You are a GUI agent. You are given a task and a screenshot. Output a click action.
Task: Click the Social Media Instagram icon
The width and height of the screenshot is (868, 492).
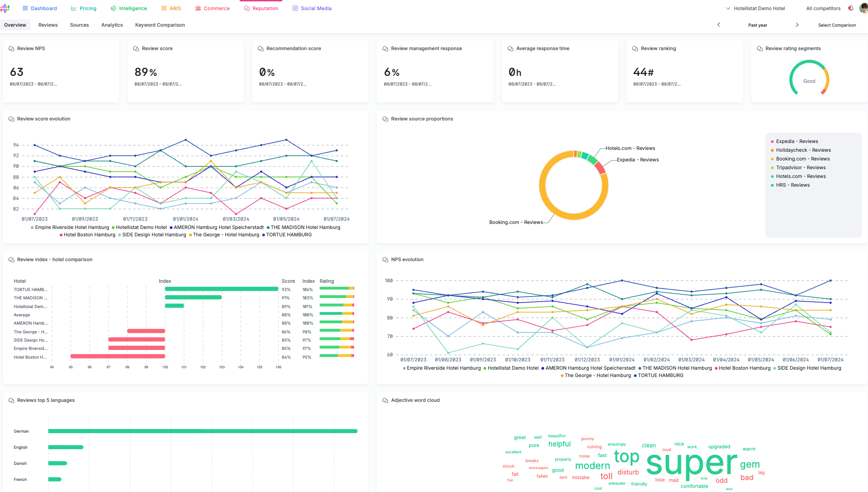(x=295, y=8)
